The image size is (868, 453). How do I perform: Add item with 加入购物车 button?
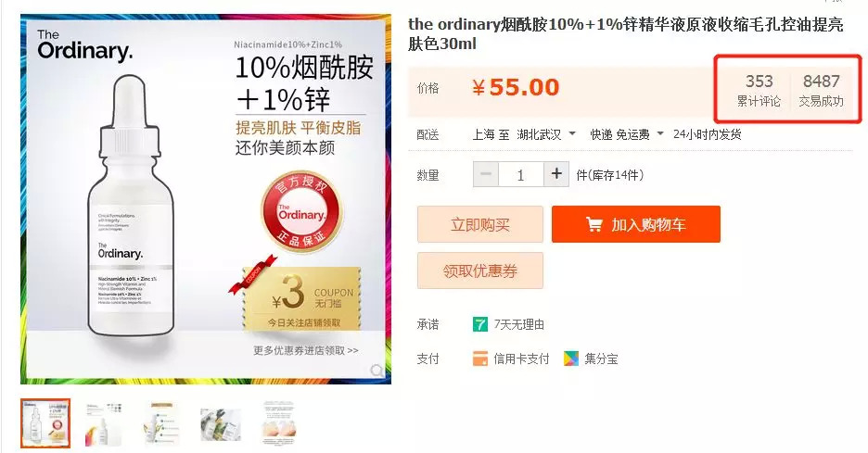(636, 224)
